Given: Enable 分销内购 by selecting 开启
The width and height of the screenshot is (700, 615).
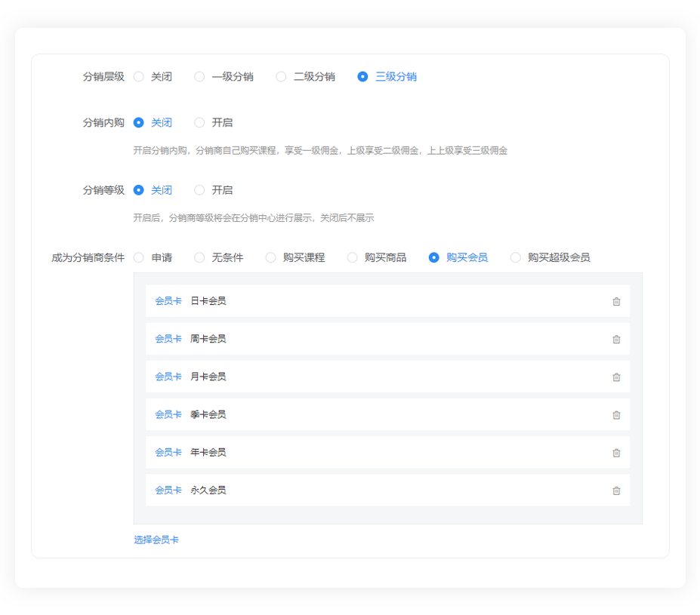Looking at the screenshot, I should point(199,122).
